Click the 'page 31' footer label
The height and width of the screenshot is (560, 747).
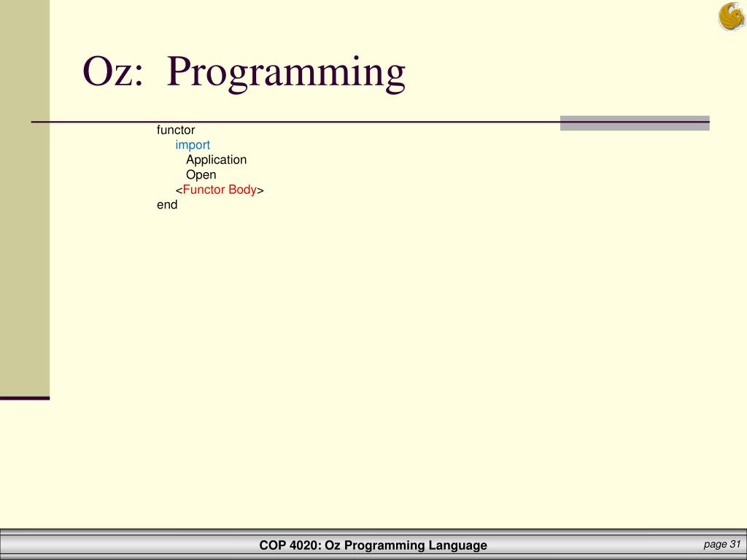(x=721, y=544)
